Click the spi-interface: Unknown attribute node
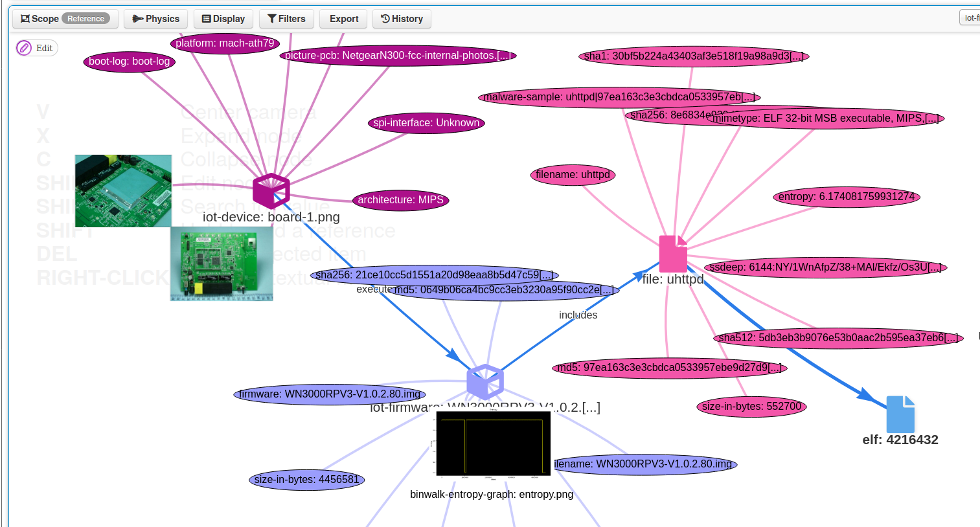The height and width of the screenshot is (527, 980). (426, 123)
